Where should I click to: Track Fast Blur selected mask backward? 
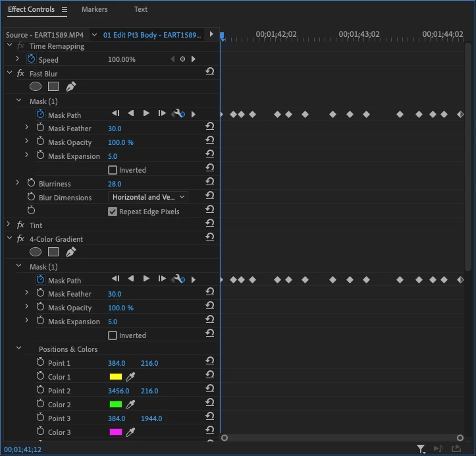coord(131,113)
